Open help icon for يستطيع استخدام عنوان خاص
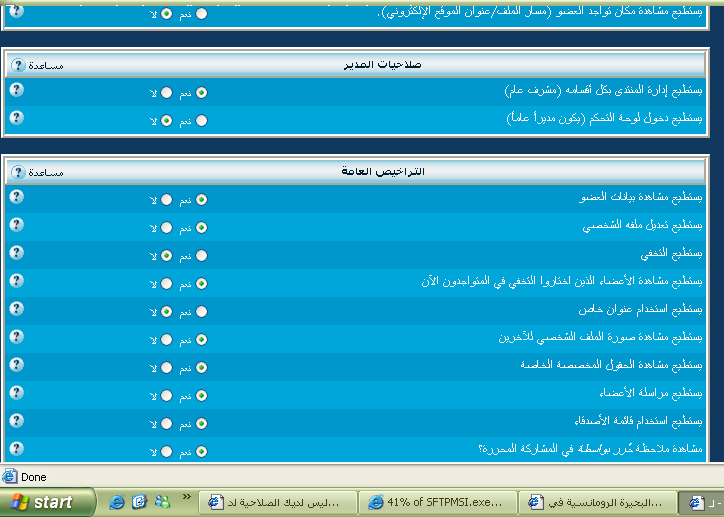Screen dimensions: 724x517 pyautogui.click(x=16, y=309)
